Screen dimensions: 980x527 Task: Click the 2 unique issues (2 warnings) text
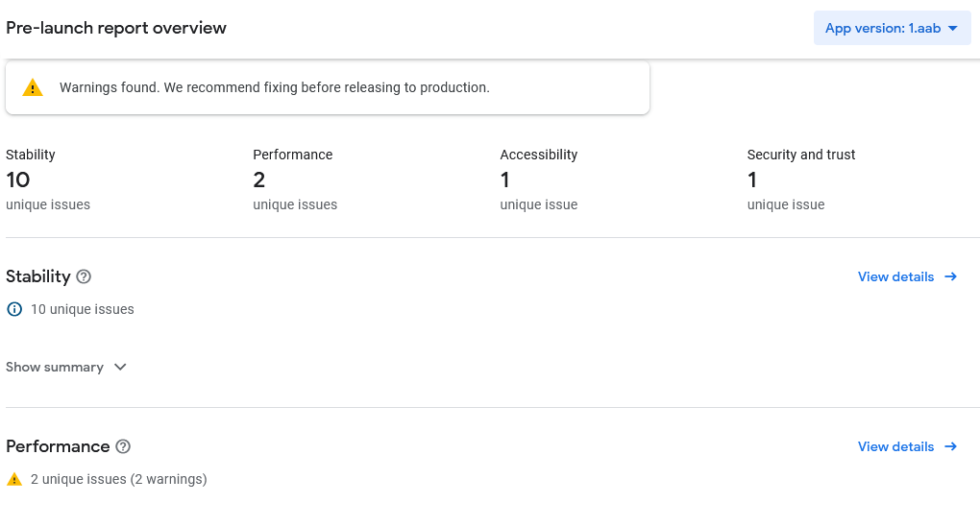(118, 479)
